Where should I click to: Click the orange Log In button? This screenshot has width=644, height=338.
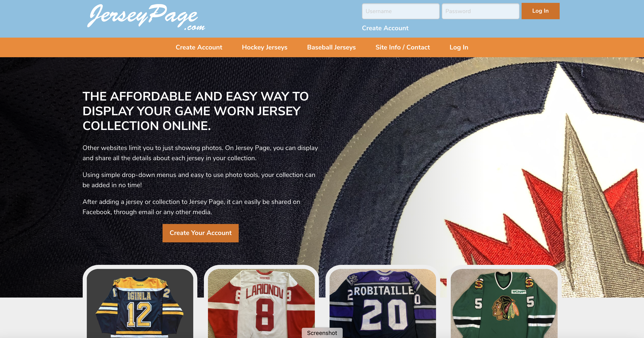[x=540, y=11]
